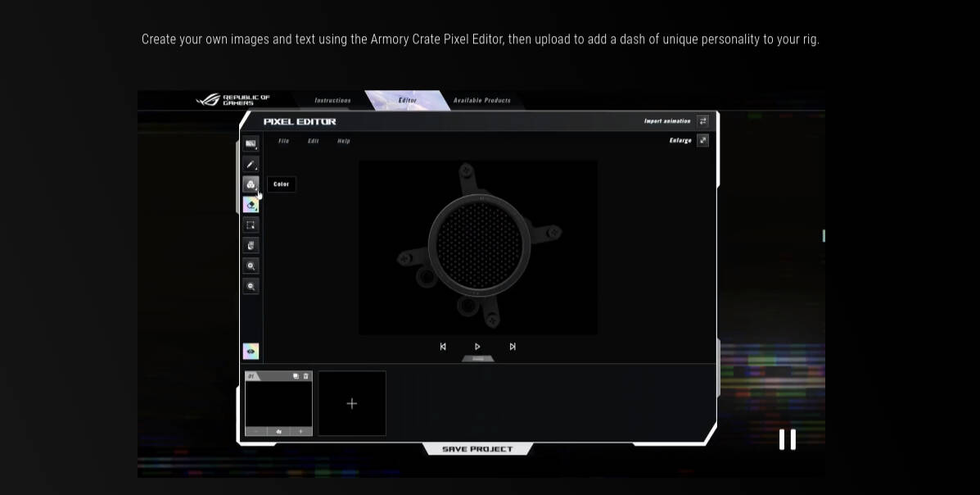Increase frame 01 duration with plus
This screenshot has height=495, width=980.
tap(300, 432)
